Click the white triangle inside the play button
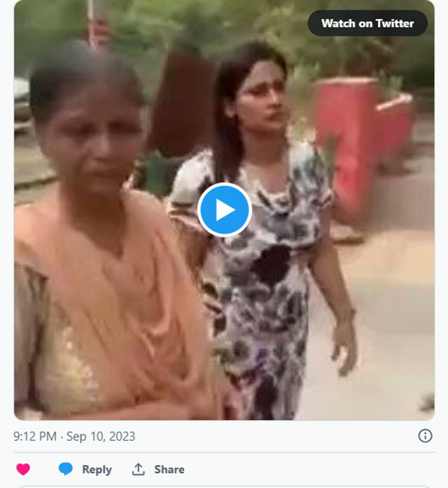 pos(226,210)
